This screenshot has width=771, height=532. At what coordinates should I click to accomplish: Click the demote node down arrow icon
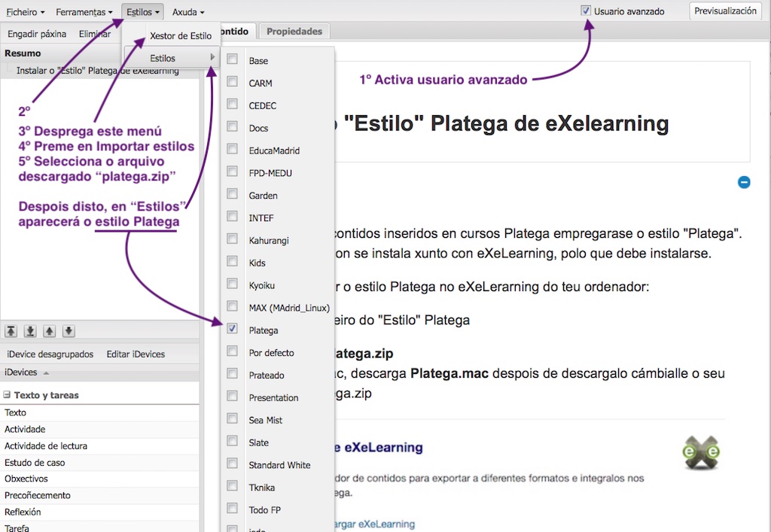click(x=68, y=331)
